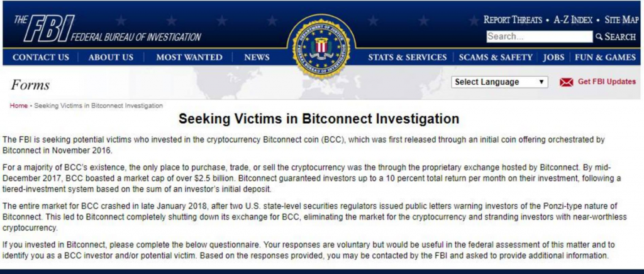Image resolution: width=644 pixels, height=274 pixels.
Task: Click the Report Threats link
Action: tap(513, 19)
